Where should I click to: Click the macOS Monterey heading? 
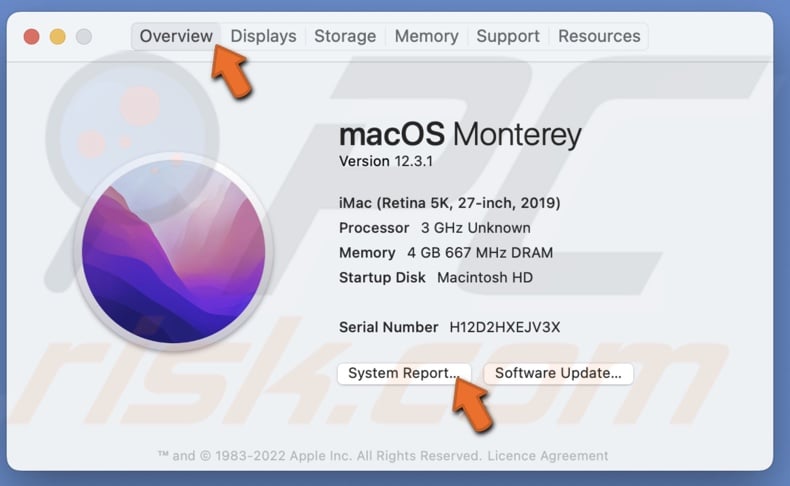[460, 134]
